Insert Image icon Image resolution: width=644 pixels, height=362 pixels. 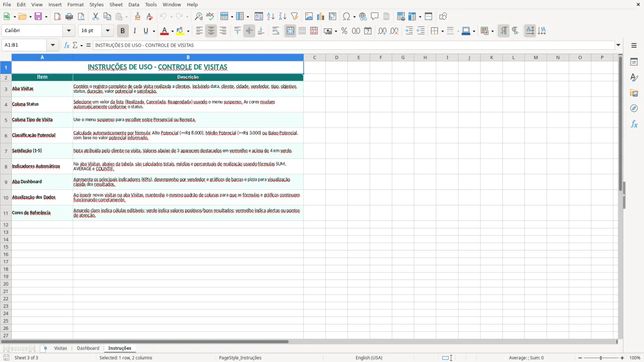pyautogui.click(x=309, y=17)
